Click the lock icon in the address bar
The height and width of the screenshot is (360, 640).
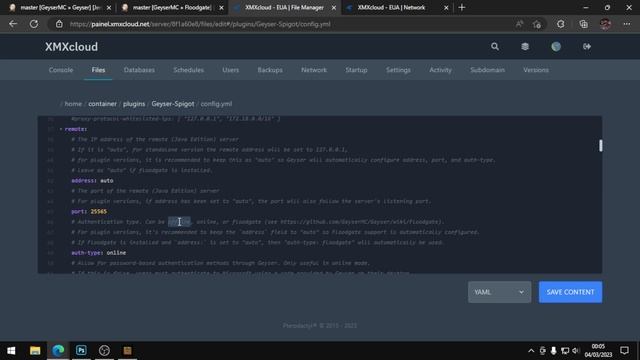tap(59, 24)
